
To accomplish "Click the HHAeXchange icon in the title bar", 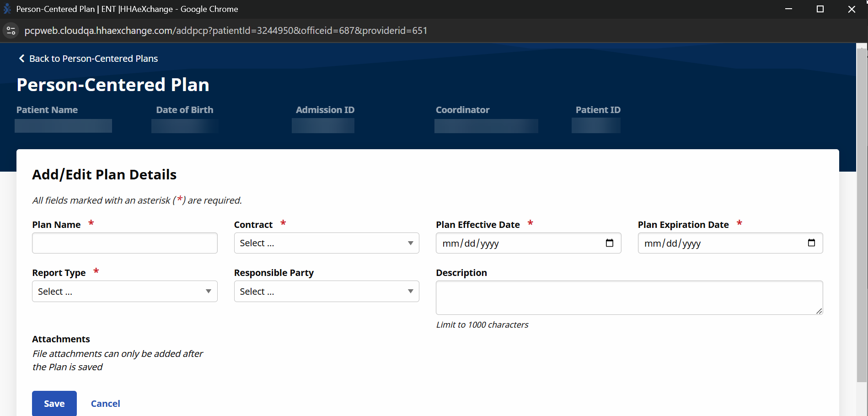I will (x=7, y=9).
